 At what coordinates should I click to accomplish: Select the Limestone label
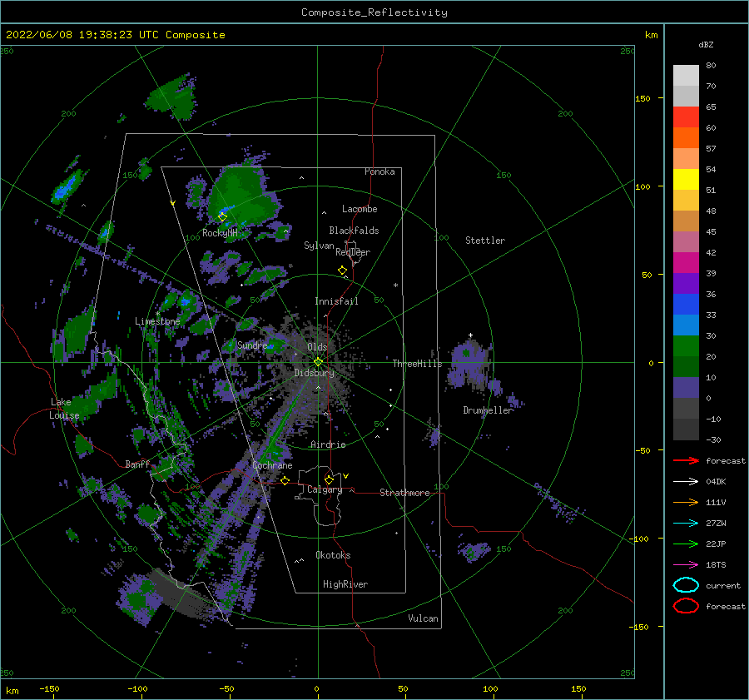157,321
